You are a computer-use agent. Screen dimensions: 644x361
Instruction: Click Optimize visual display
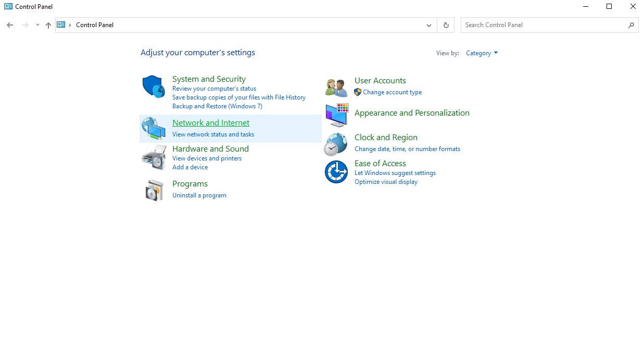click(x=386, y=182)
